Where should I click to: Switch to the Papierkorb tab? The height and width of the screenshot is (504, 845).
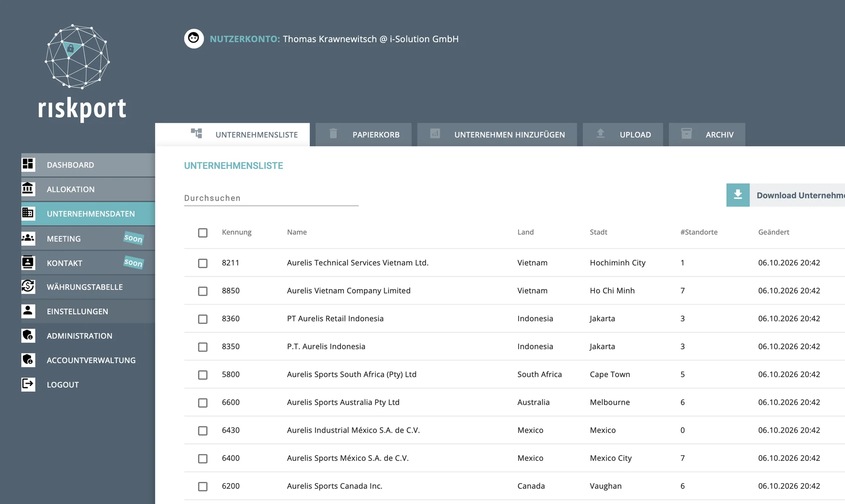point(363,134)
